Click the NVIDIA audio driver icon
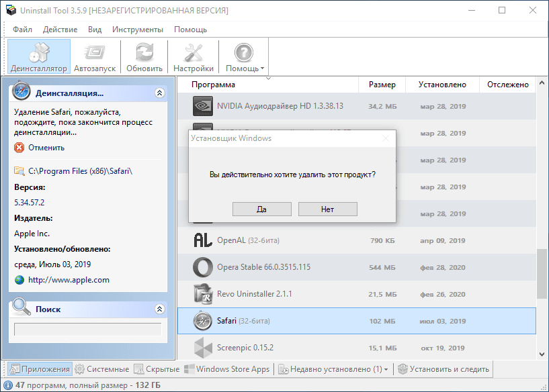 pyautogui.click(x=203, y=106)
